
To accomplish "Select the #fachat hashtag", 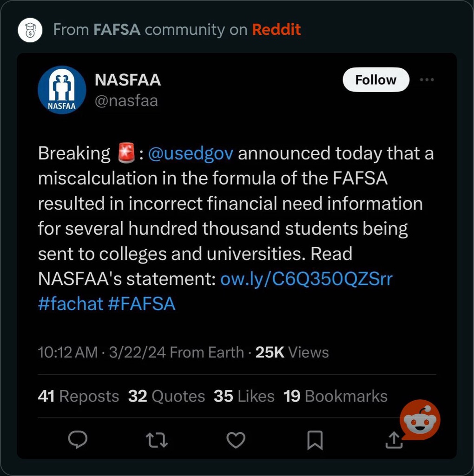I will point(71,304).
